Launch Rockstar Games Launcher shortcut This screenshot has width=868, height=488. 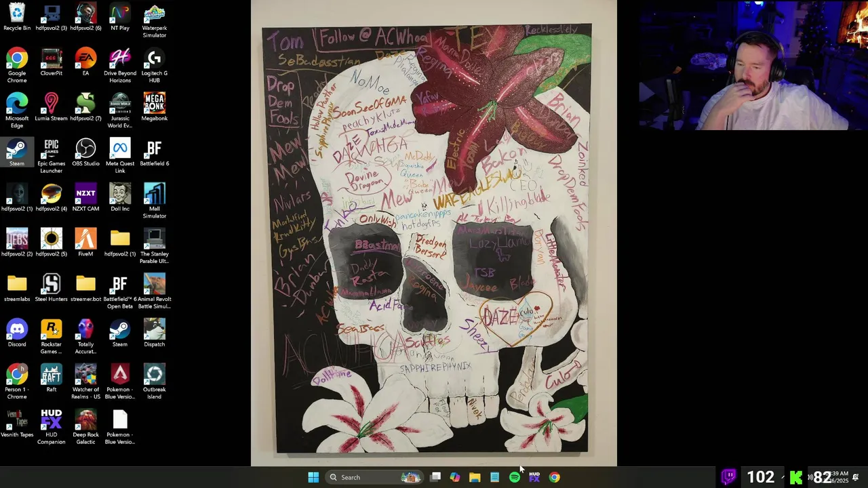[x=52, y=337]
